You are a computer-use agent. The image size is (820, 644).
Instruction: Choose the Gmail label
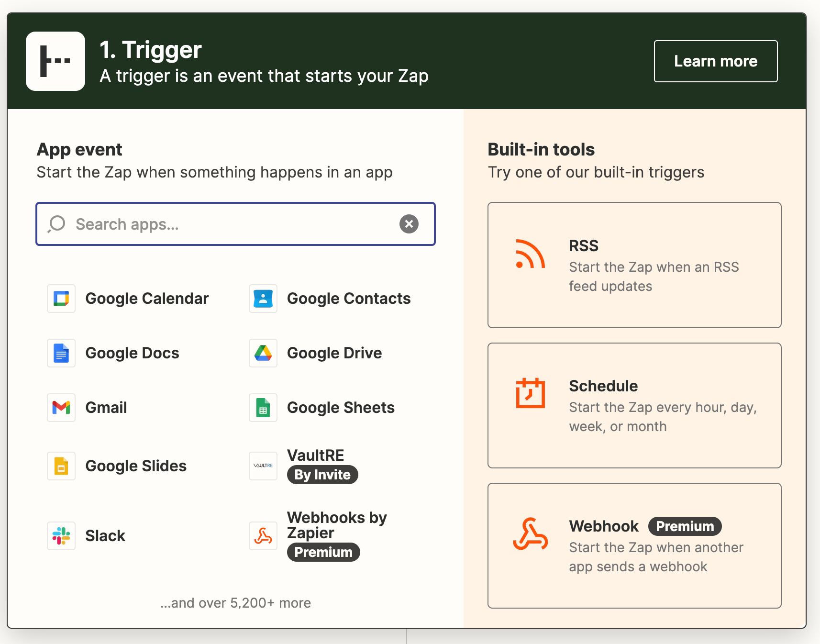[x=106, y=408]
